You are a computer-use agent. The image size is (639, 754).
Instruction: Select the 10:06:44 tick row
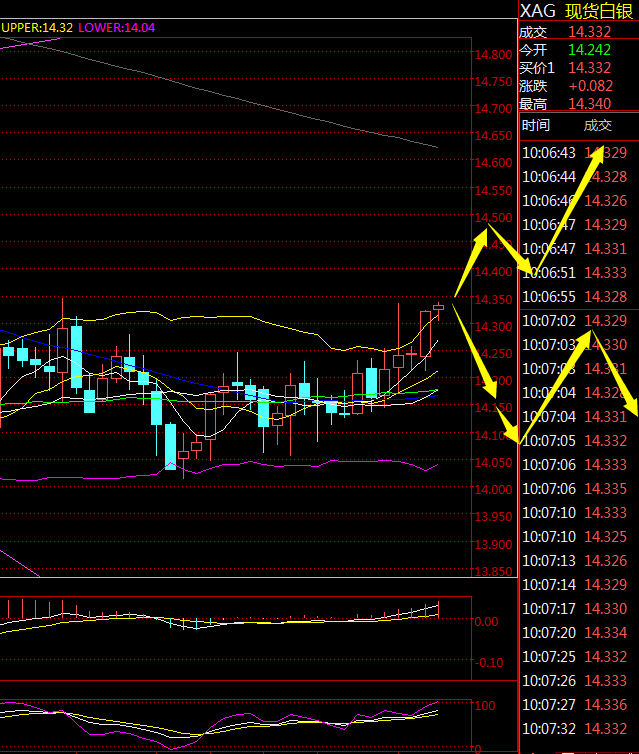pyautogui.click(x=575, y=177)
